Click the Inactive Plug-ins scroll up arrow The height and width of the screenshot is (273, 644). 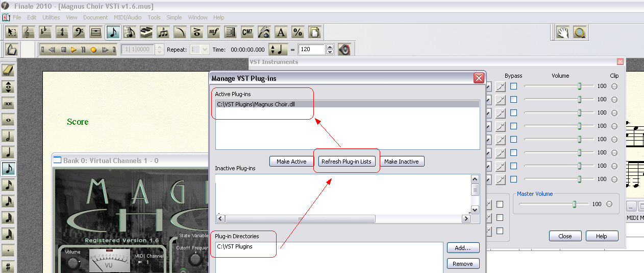pos(475,179)
